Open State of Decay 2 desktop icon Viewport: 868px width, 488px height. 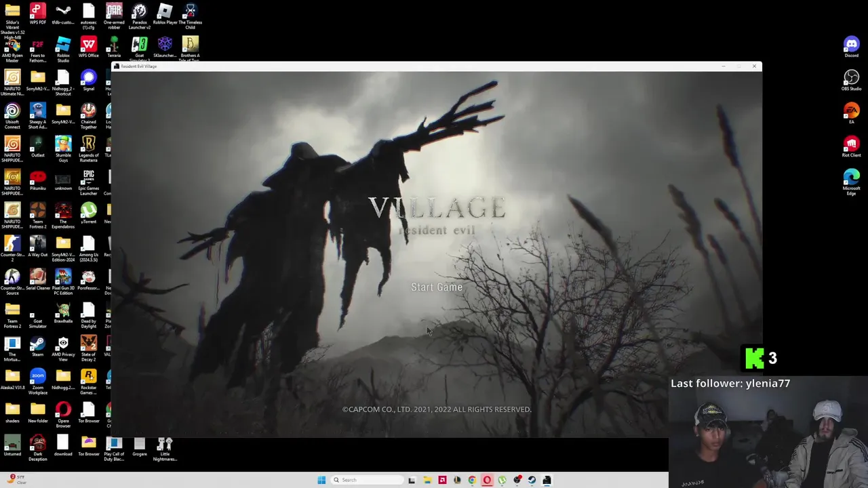tap(89, 348)
